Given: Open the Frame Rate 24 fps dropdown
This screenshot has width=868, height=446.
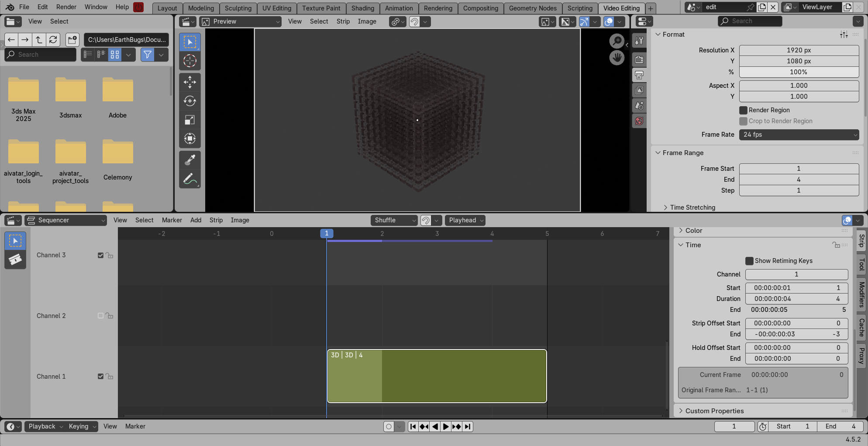Looking at the screenshot, I should [799, 135].
